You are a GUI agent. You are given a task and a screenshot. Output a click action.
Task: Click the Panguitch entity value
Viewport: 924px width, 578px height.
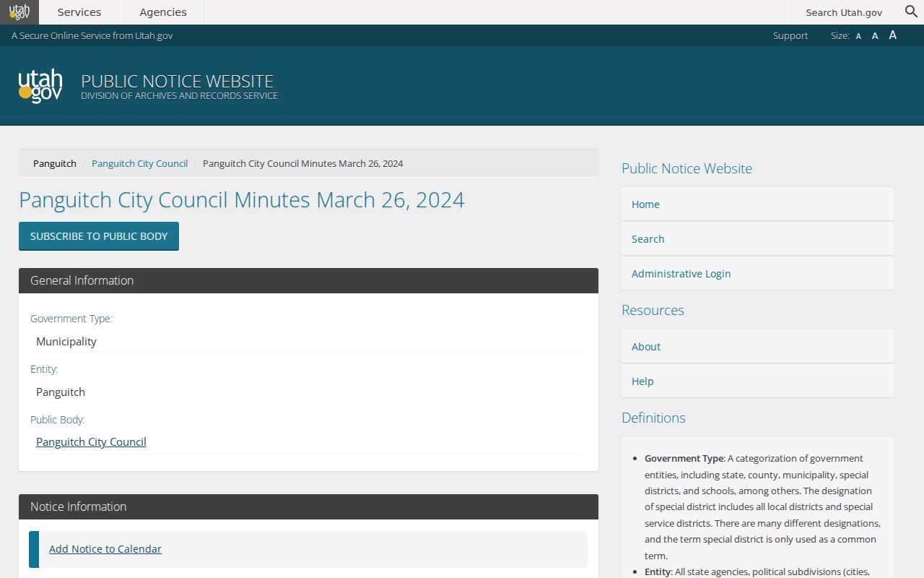(61, 392)
